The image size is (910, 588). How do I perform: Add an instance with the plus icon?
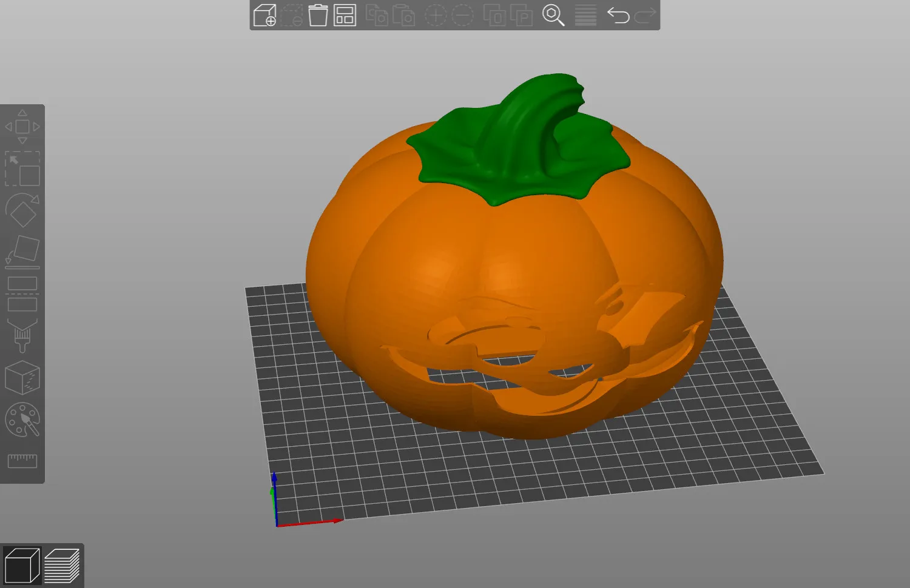435,15
